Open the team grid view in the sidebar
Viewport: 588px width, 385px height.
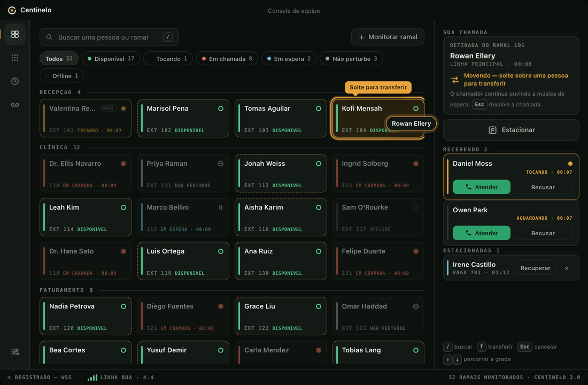[x=15, y=35]
